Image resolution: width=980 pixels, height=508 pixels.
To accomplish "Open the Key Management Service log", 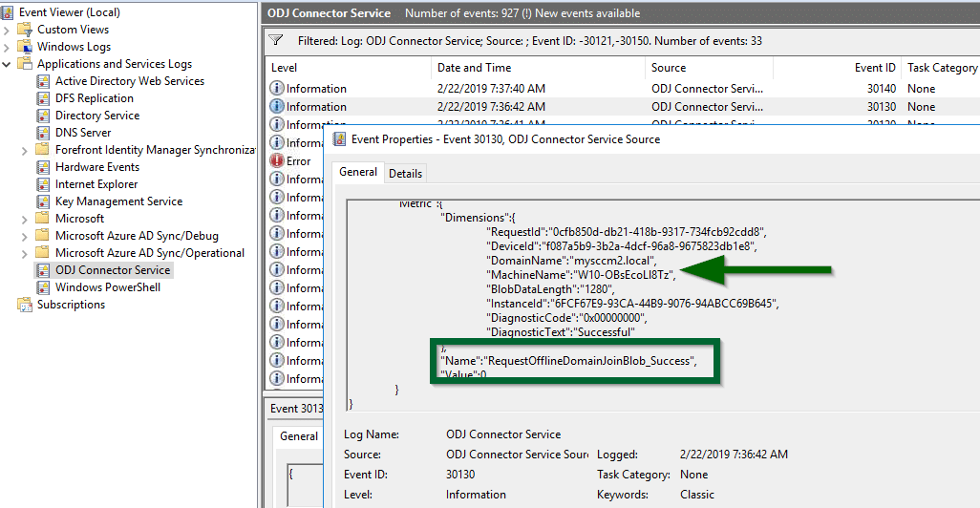I will coord(118,201).
